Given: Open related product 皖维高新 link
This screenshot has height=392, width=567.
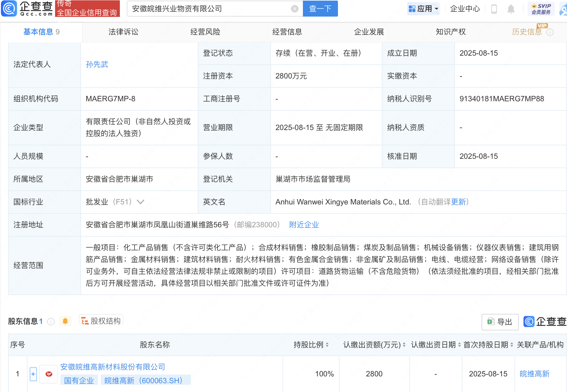Looking at the screenshot, I should pos(534,374).
